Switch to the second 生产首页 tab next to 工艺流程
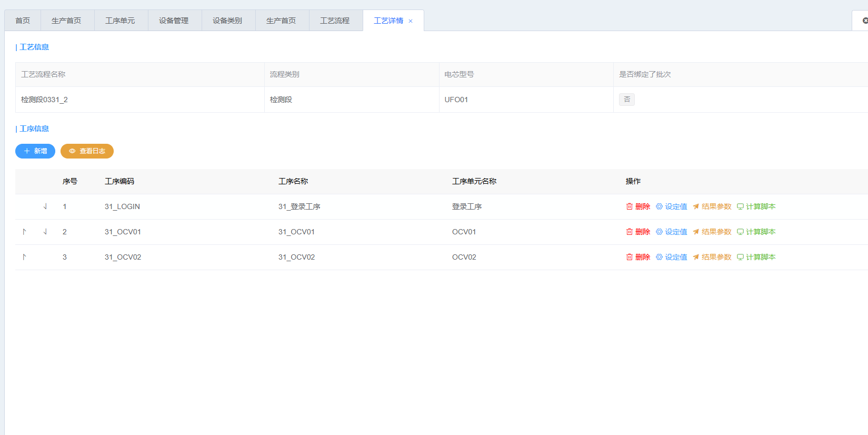Screen dimensions: 868x435 coord(281,21)
